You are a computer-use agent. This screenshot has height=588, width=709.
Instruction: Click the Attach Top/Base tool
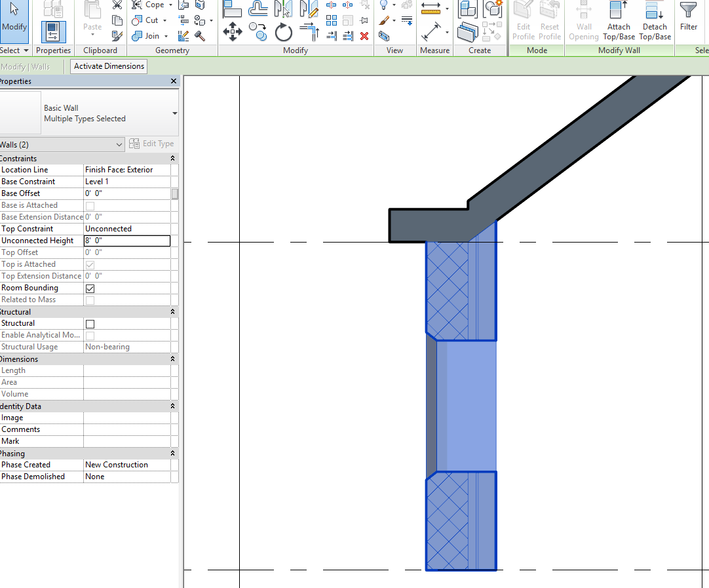tap(619, 20)
